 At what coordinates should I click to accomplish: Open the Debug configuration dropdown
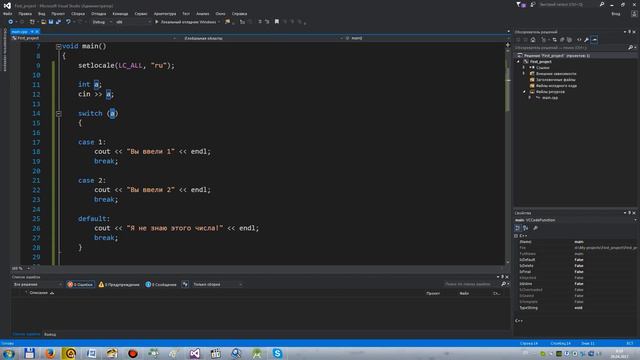pyautogui.click(x=102, y=22)
